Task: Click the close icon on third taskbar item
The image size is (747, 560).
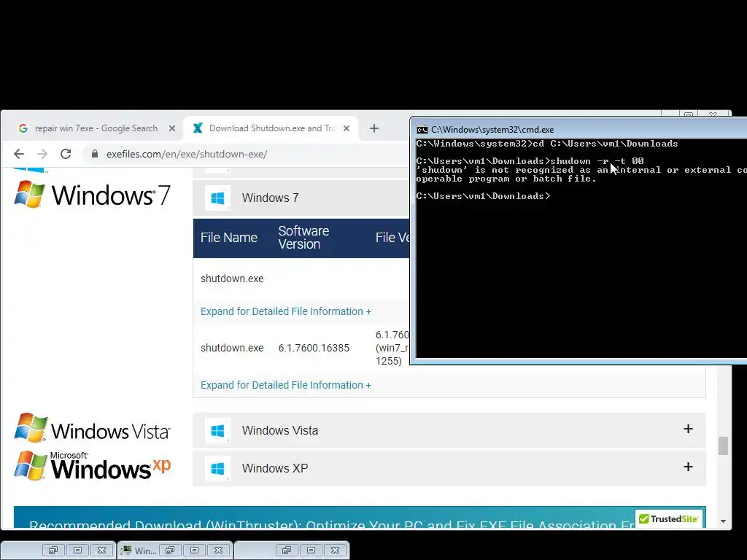Action: tap(335, 550)
